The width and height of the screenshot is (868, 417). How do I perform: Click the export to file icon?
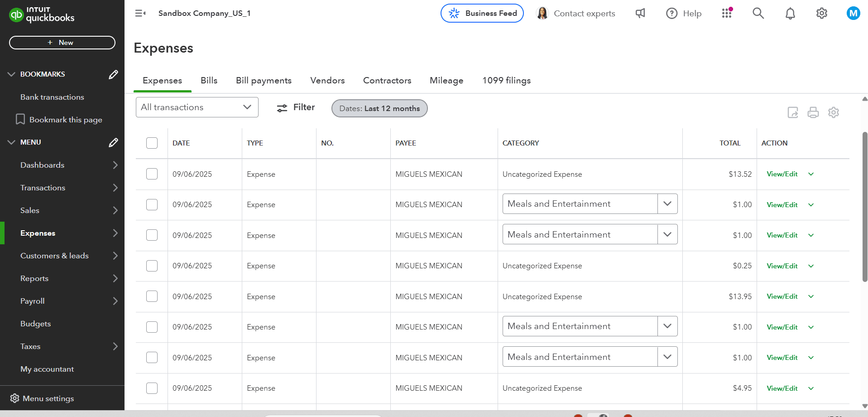coord(793,112)
